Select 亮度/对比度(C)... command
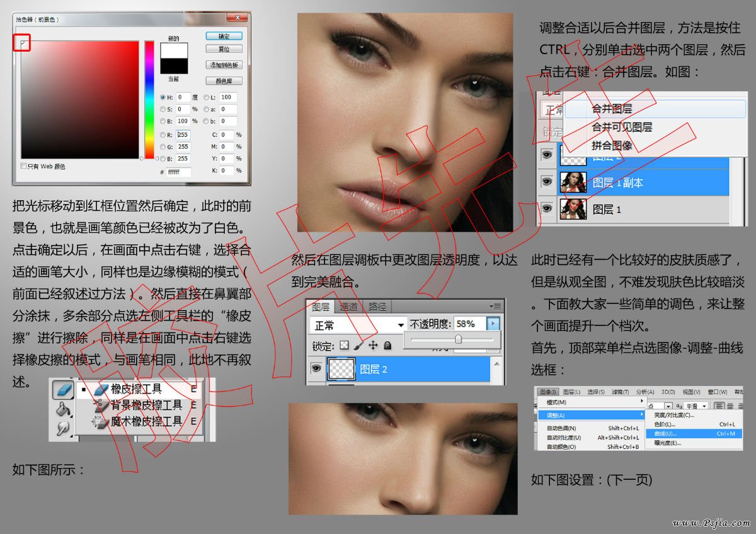Screen dimensions: 756x534 (x=695, y=415)
